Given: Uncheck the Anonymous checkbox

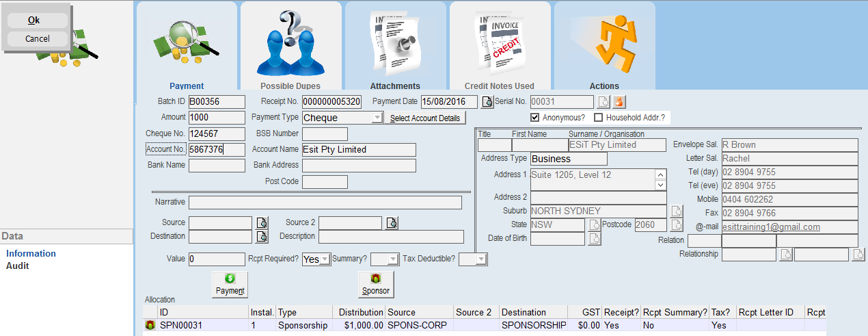Looking at the screenshot, I should click(535, 118).
